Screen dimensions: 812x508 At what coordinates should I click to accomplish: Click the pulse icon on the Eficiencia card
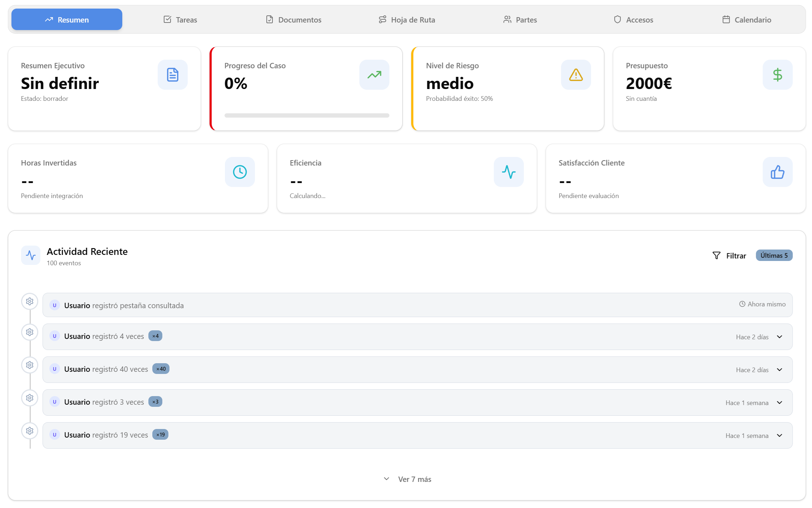tap(508, 172)
